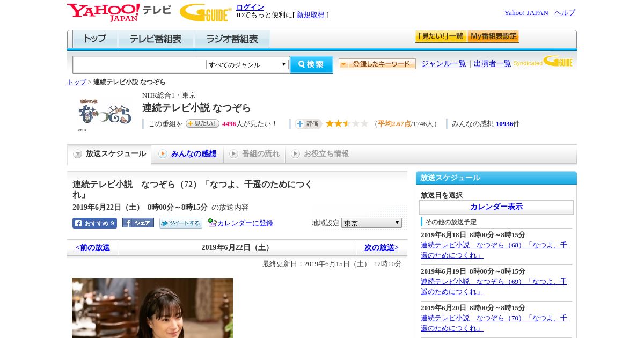Select the 放送スケジュール tab
Viewport: 644px width, 338px height.
[x=109, y=154]
